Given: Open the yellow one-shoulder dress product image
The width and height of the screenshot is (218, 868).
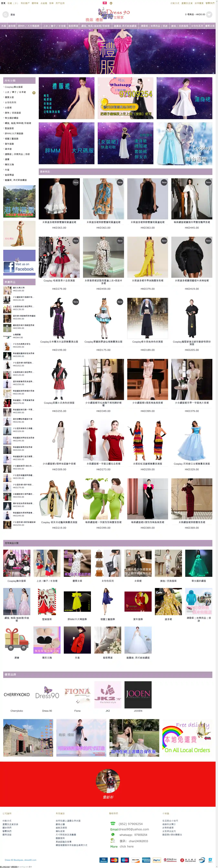Looking at the screenshot, I should pos(147,257).
